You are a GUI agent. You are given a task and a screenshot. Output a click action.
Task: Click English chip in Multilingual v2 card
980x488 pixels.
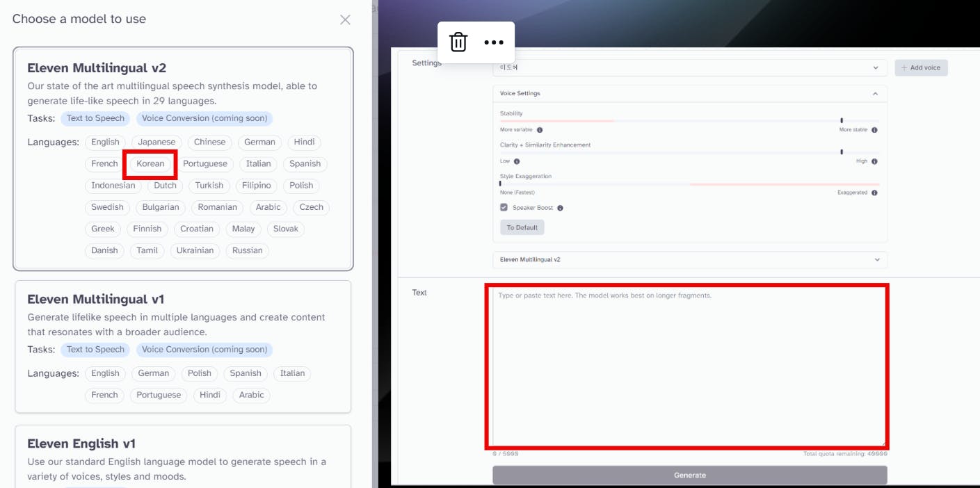tap(105, 142)
